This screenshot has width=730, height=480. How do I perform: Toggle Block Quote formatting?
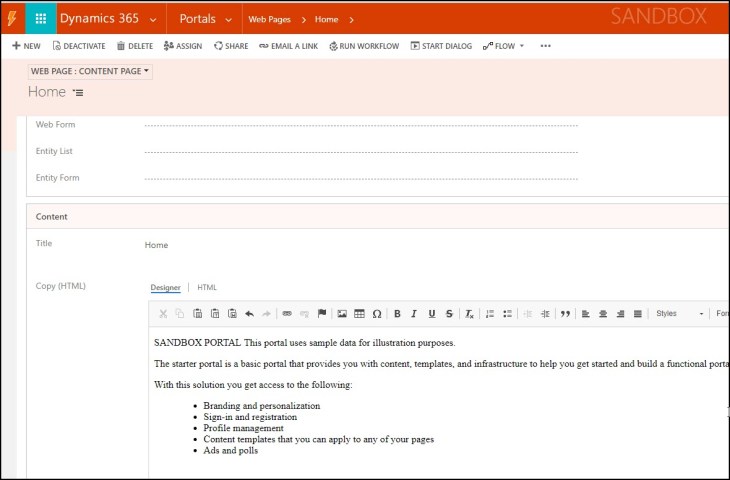[x=565, y=314]
